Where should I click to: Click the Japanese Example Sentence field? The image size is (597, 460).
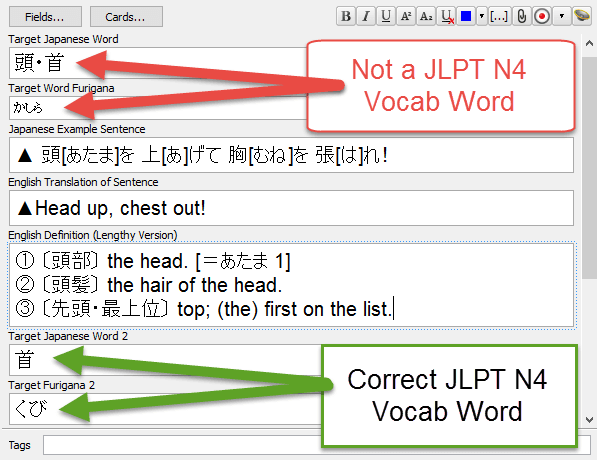point(291,155)
